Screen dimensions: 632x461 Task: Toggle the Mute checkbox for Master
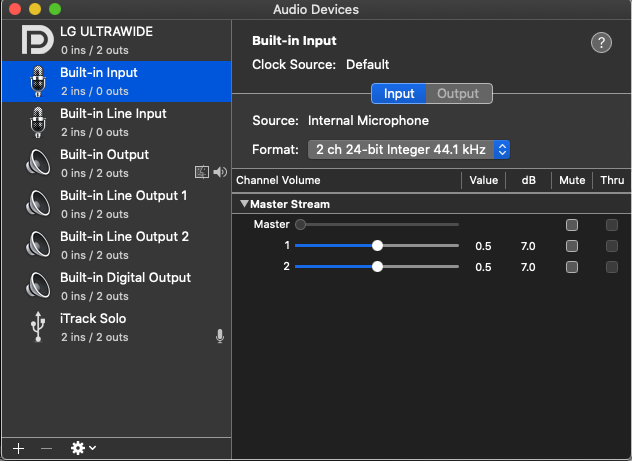click(572, 225)
